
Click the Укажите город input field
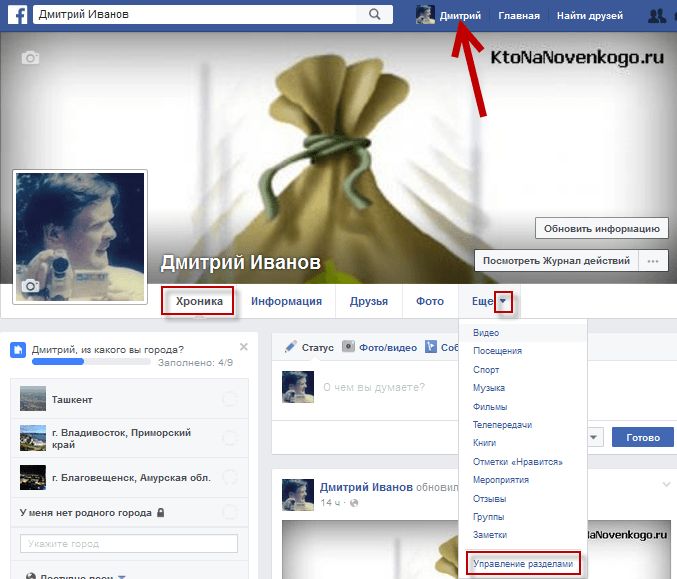point(129,543)
